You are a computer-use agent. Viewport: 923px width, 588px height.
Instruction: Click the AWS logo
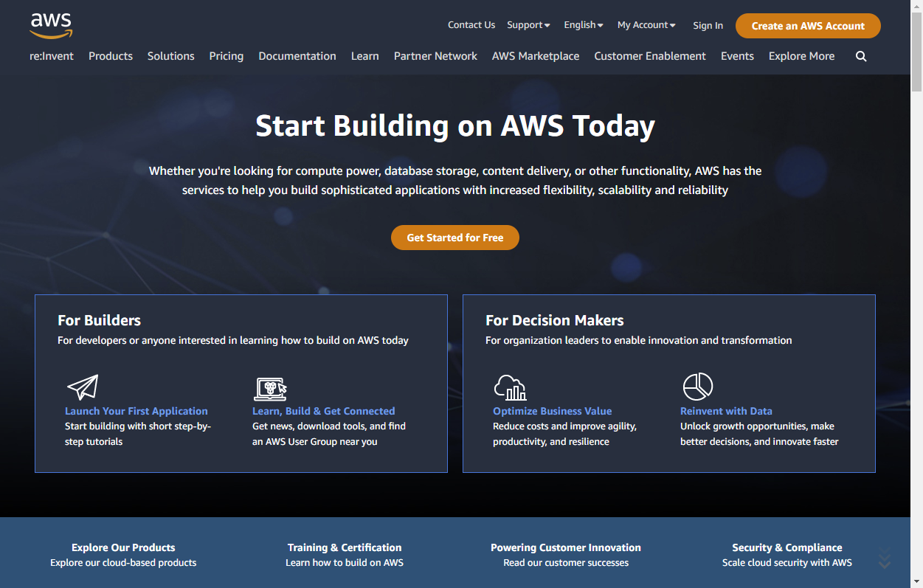(51, 25)
